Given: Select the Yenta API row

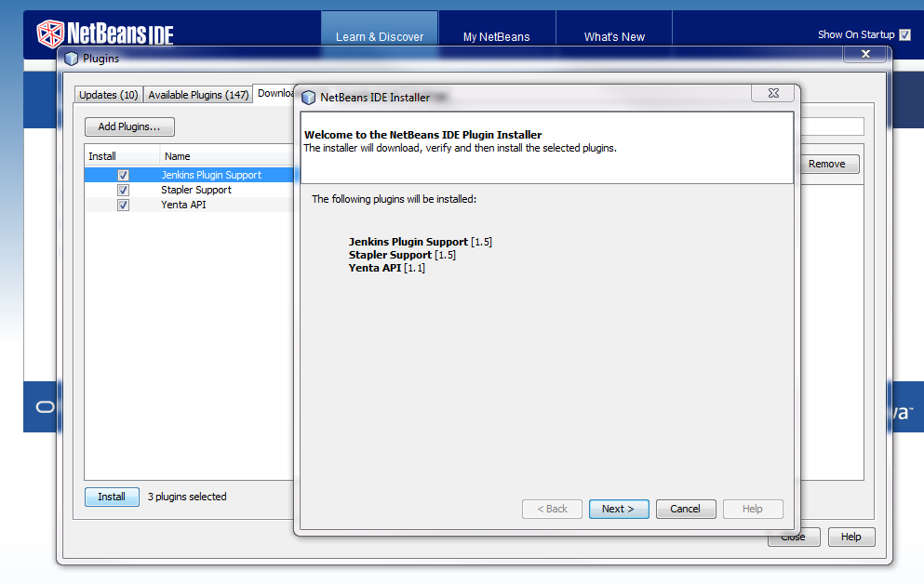Looking at the screenshot, I should coord(189,205).
